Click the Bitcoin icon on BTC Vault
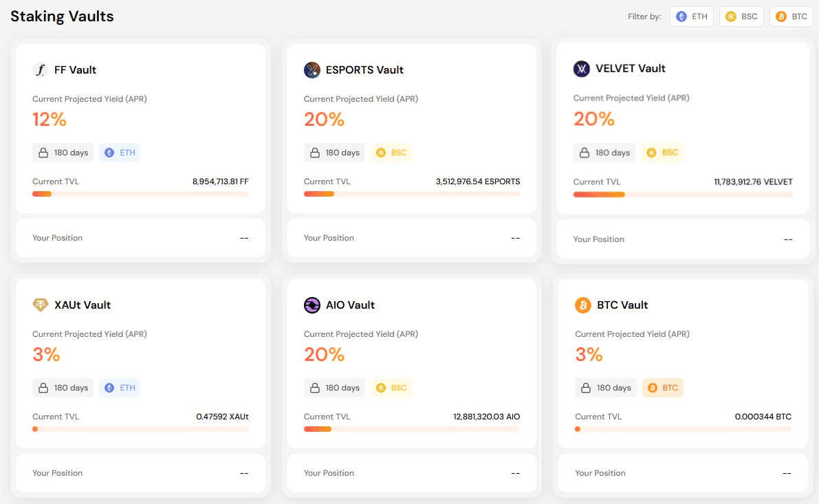Viewport: 819px width, 504px height. click(582, 305)
